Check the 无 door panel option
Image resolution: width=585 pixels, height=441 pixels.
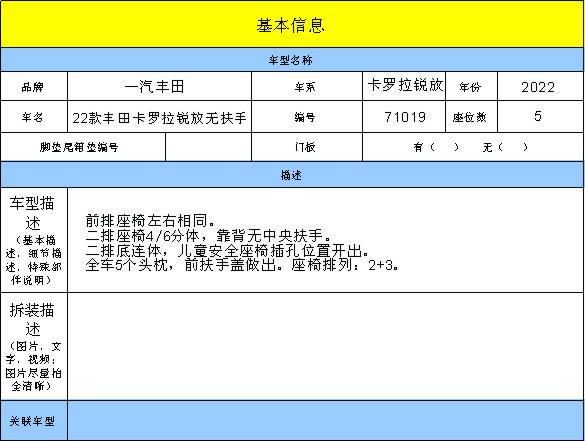505,147
